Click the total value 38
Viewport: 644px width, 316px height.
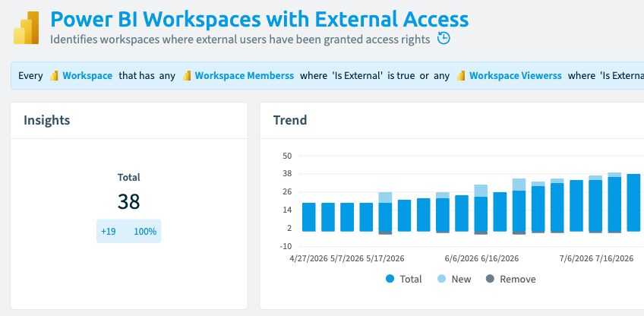tap(129, 202)
